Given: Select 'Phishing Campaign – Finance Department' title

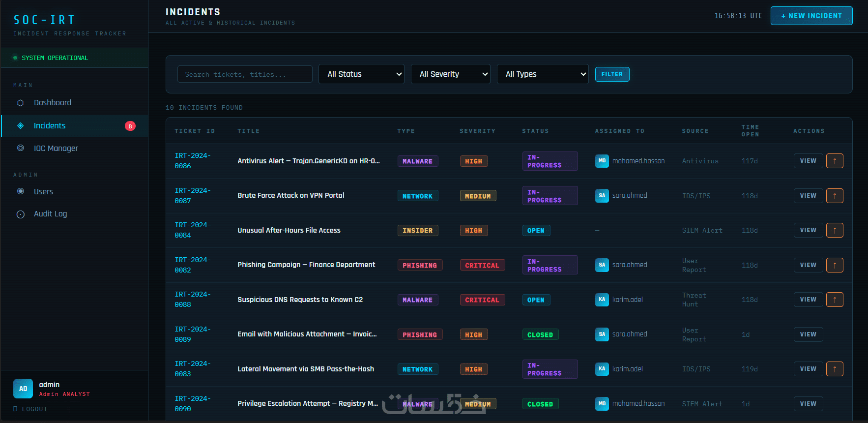Looking at the screenshot, I should 306,265.
